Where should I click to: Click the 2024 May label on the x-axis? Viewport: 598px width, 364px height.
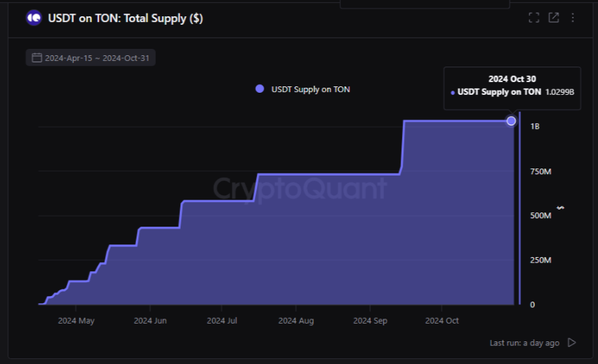pyautogui.click(x=76, y=321)
